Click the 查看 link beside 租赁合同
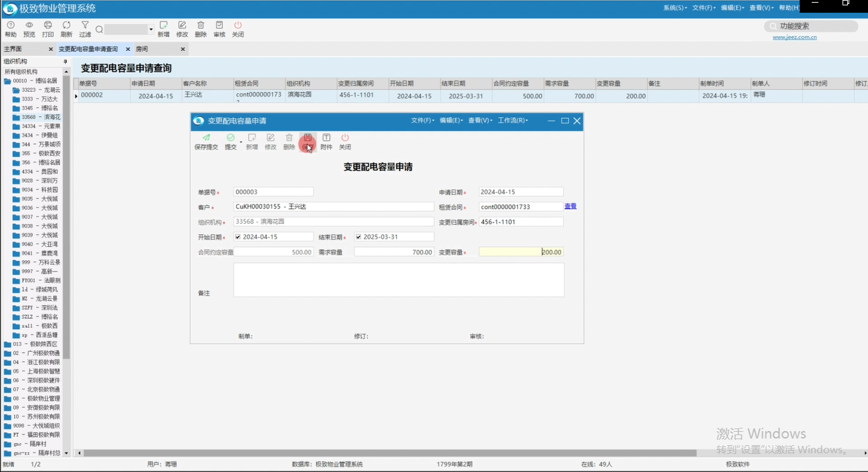Screen dimensions: 868x472 (570, 206)
